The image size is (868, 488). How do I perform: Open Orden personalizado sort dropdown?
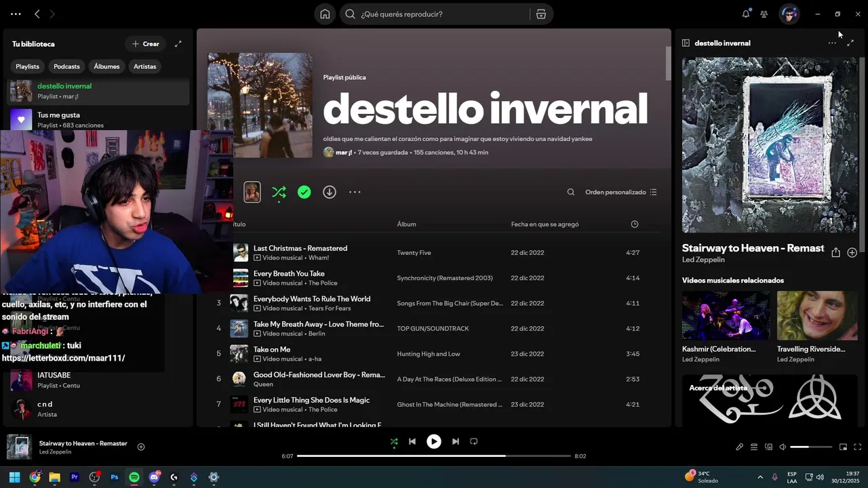621,192
